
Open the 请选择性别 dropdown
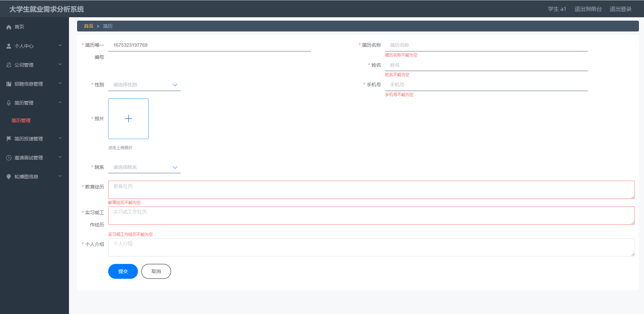pyautogui.click(x=144, y=85)
